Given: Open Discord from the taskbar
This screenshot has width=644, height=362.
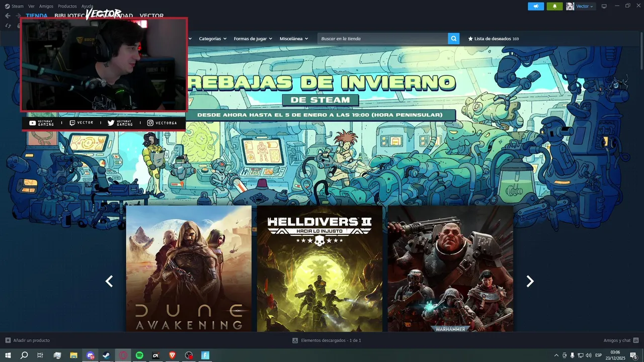Looking at the screenshot, I should [x=90, y=355].
